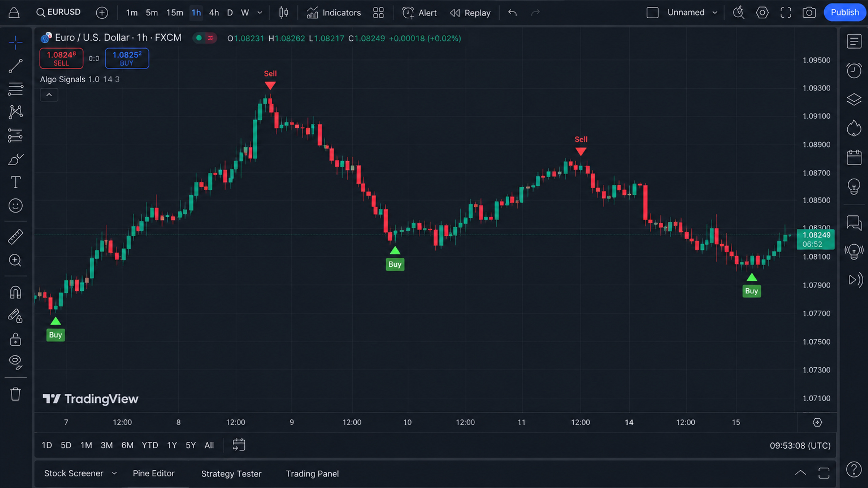Open the patterns tool
Screen dimensions: 868x488
[16, 112]
